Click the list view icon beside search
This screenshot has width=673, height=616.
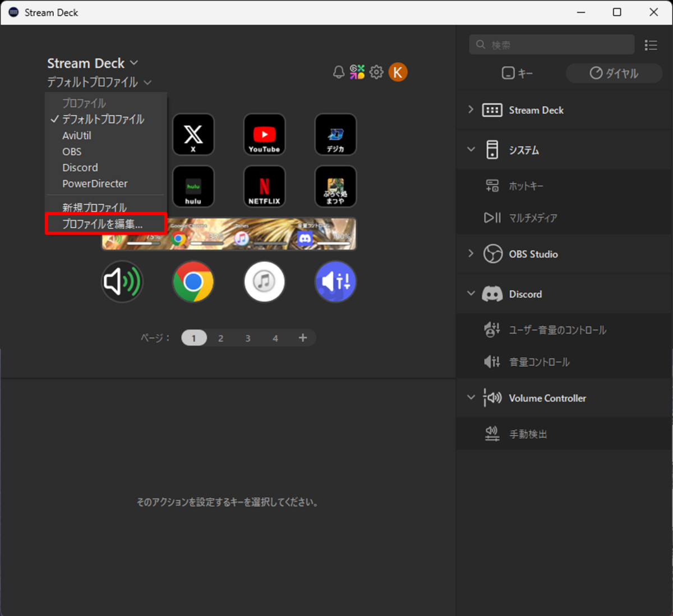[651, 45]
